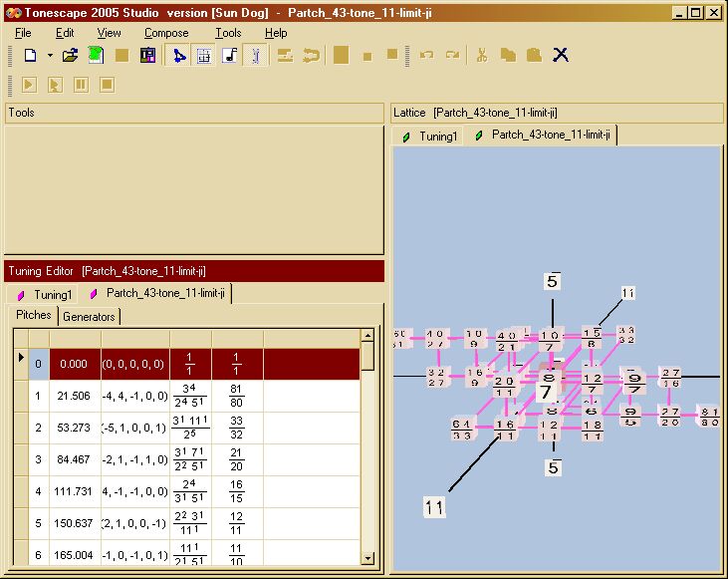Click the large tan square toolbar icon
Viewport: 728px width, 579px height.
click(x=342, y=55)
